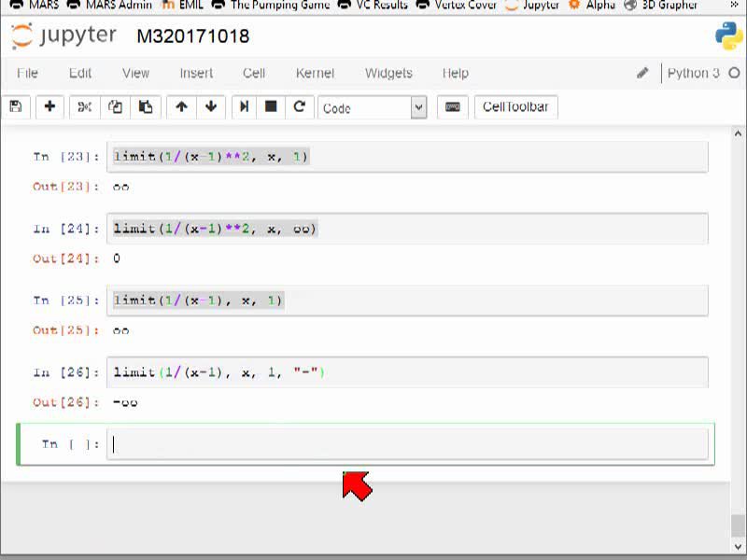The height and width of the screenshot is (560, 747).
Task: Paste cells below icon
Action: 146,106
